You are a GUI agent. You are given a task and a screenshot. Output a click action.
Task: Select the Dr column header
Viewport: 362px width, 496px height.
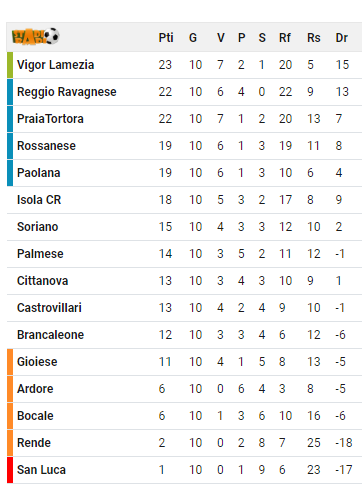click(342, 38)
